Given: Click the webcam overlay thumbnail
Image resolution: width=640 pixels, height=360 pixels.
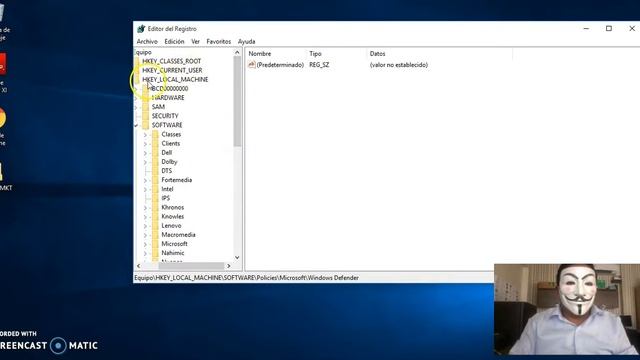Looking at the screenshot, I should click(567, 309).
